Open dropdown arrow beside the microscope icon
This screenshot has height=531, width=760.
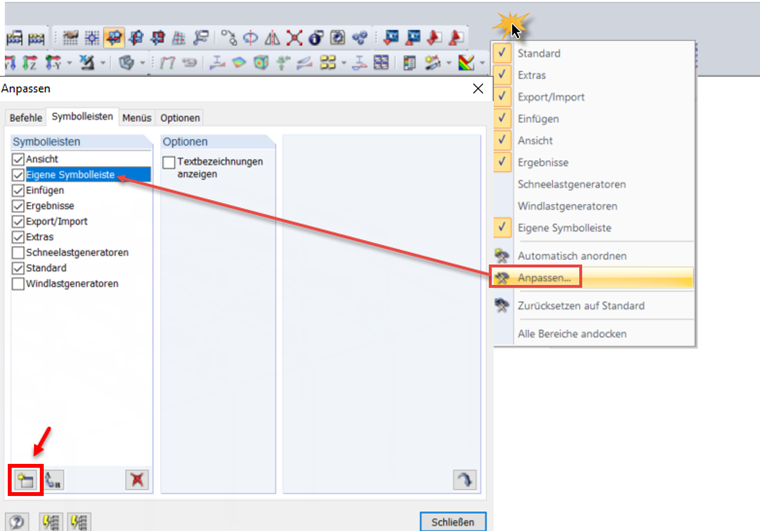click(102, 62)
